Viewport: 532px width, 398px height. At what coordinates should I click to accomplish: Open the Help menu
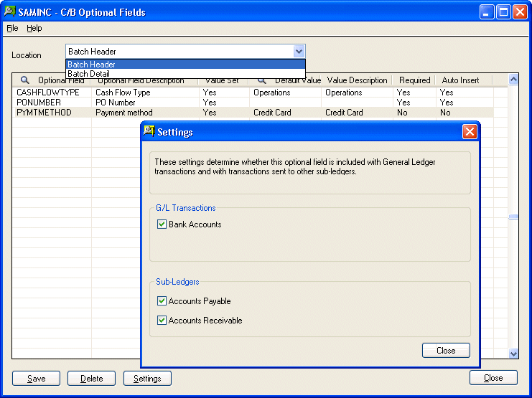pyautogui.click(x=34, y=28)
